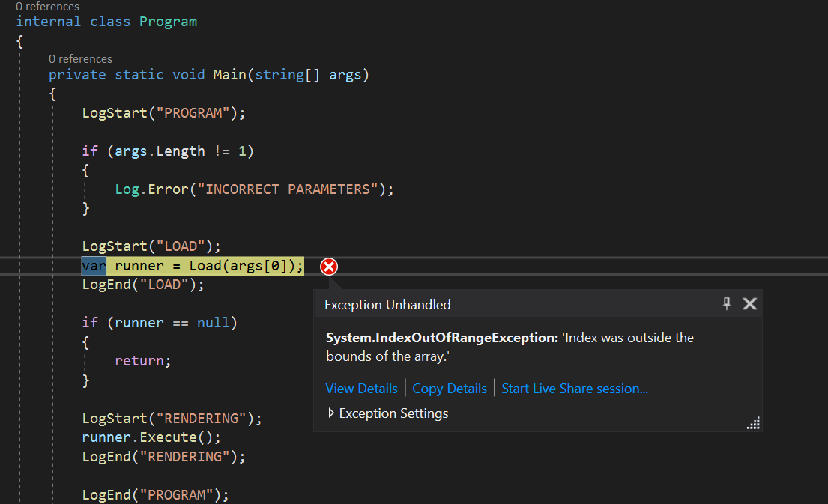Image resolution: width=828 pixels, height=504 pixels.
Task: Click the 'internal' keyword
Action: click(48, 22)
